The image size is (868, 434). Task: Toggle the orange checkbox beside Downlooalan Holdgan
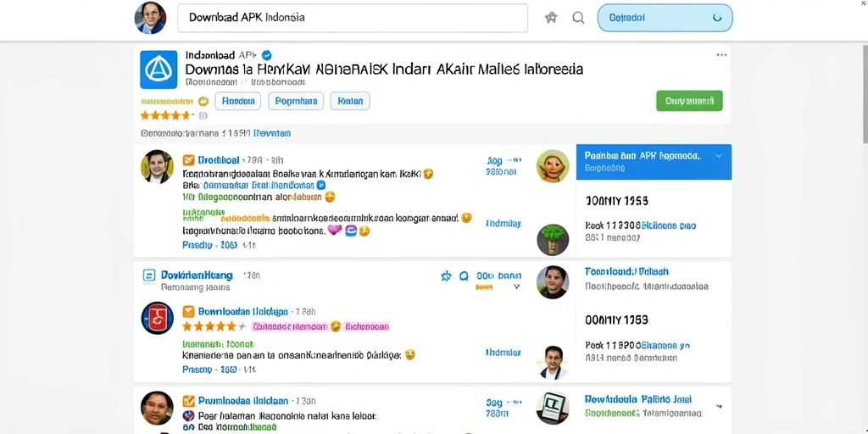(188, 311)
